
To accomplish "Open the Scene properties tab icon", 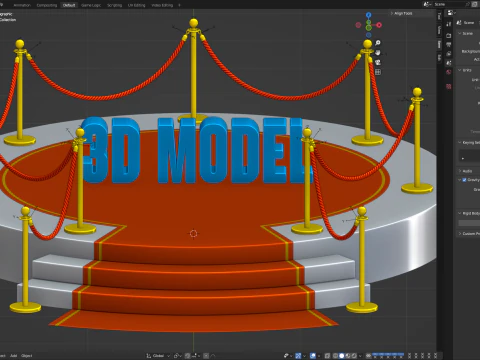I will (x=449, y=63).
